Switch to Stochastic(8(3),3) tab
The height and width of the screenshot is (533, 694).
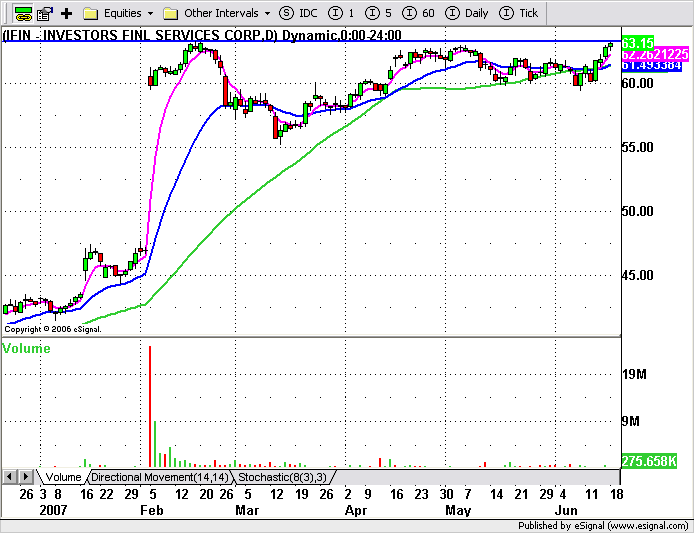pyautogui.click(x=282, y=477)
